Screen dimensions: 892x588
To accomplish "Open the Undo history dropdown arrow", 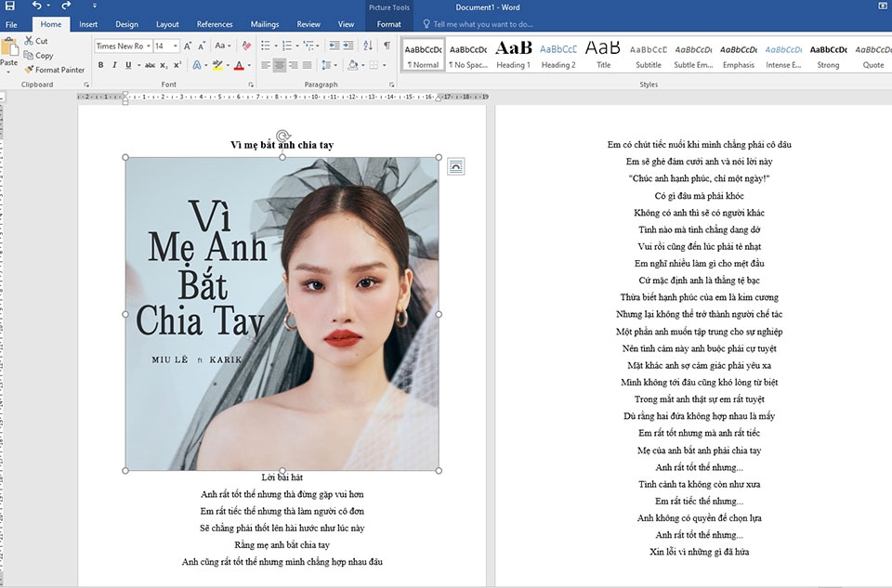I will pyautogui.click(x=48, y=7).
